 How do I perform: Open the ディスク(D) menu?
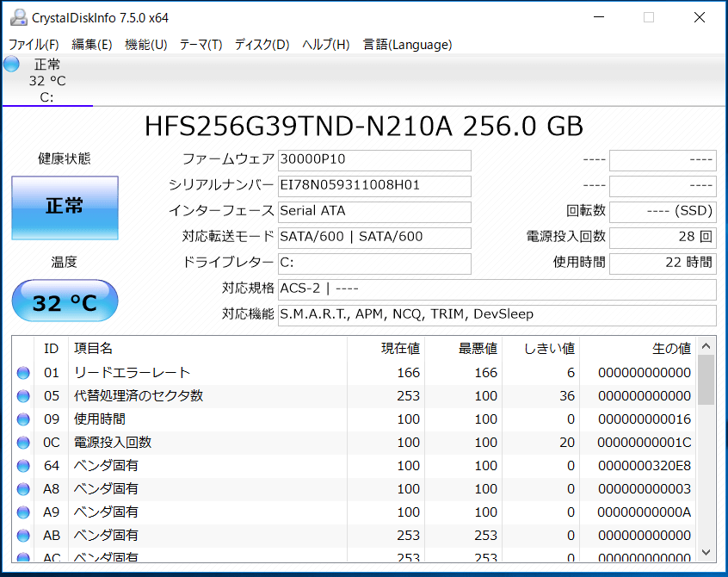(262, 45)
